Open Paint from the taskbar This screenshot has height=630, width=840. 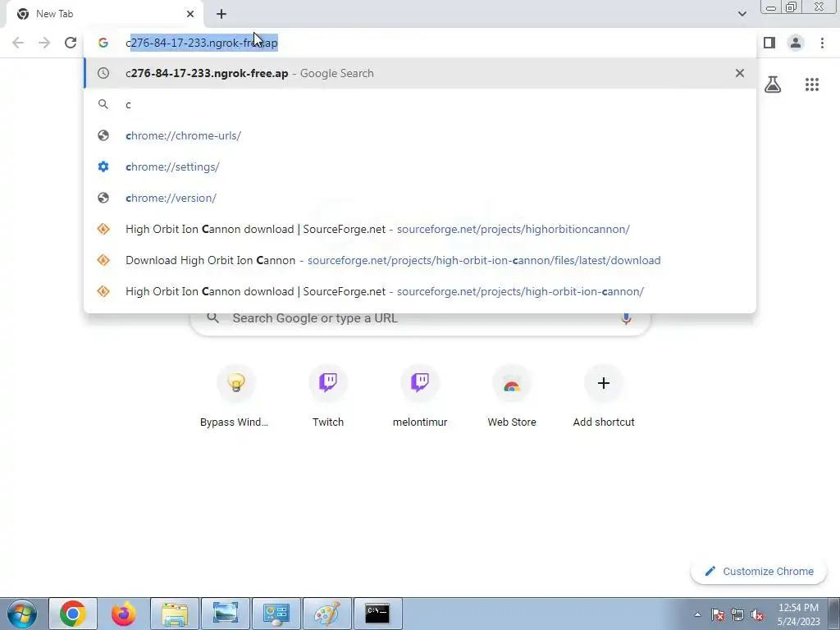327,614
